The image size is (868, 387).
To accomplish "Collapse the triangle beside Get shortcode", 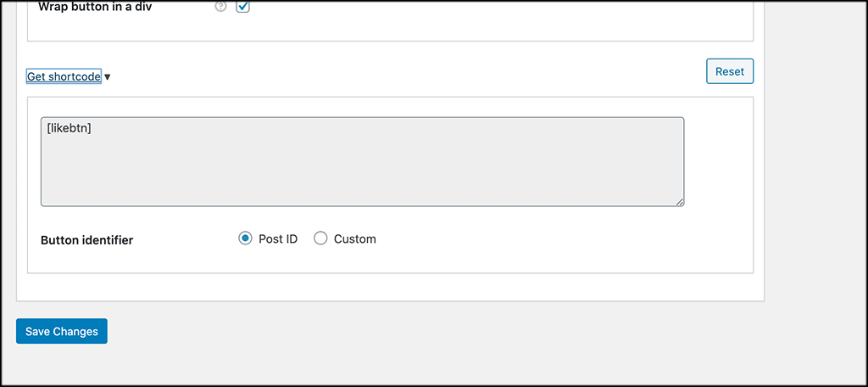I will (x=108, y=77).
